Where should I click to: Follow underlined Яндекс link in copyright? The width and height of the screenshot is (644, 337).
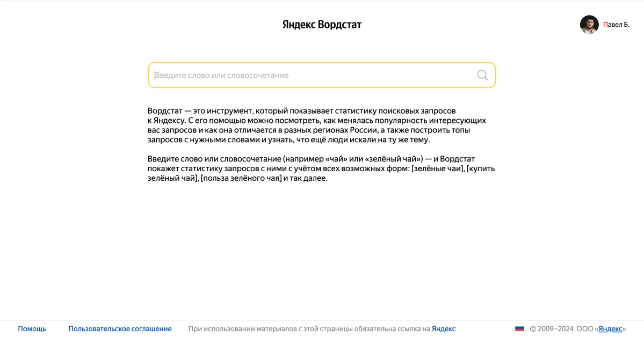tap(610, 329)
